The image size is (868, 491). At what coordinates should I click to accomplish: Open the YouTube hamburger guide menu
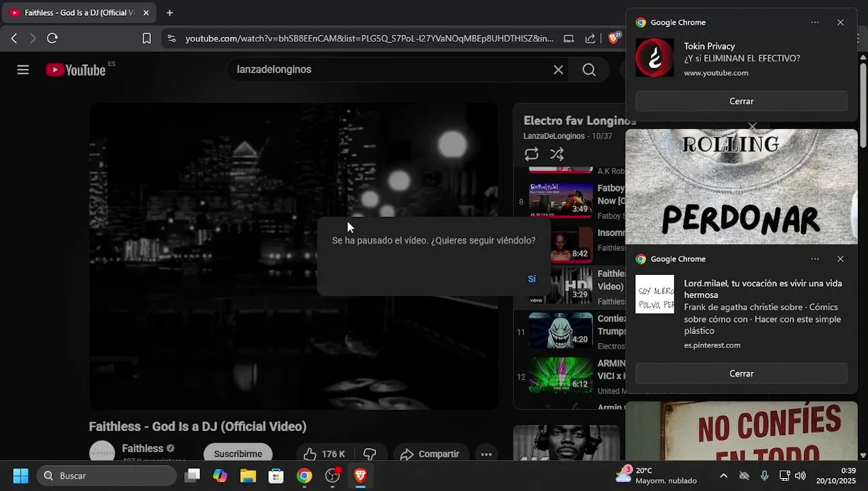(23, 70)
